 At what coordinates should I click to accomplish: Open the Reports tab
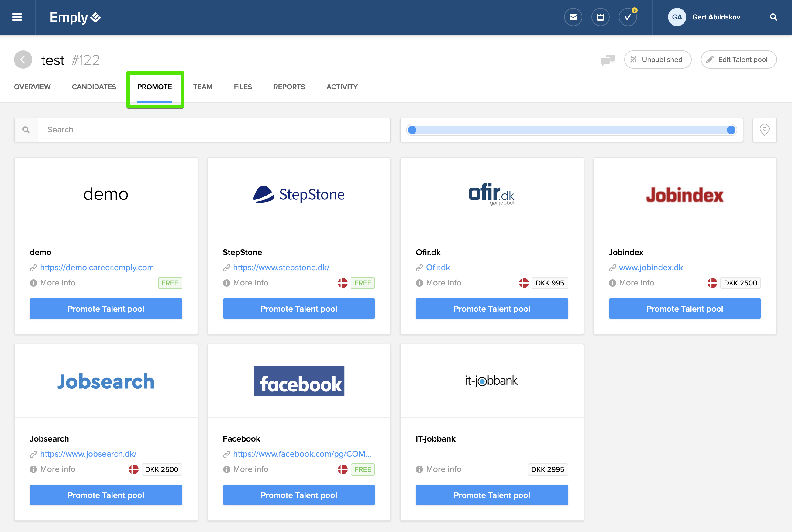tap(289, 87)
